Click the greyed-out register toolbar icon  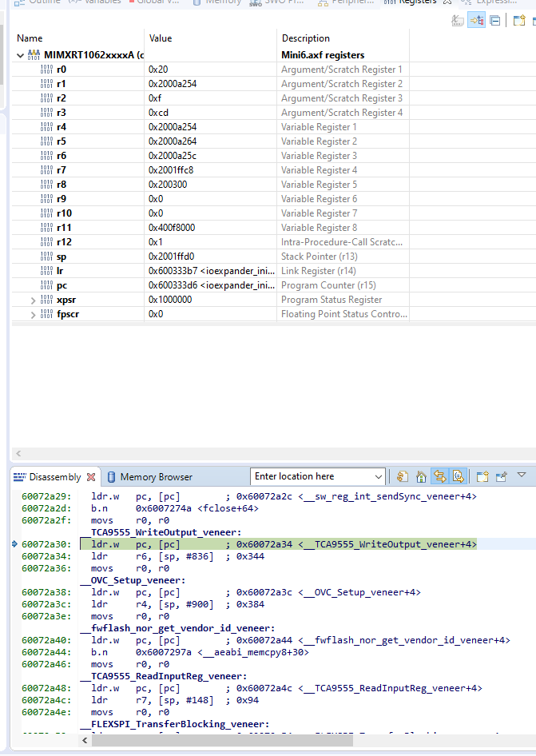[458, 21]
